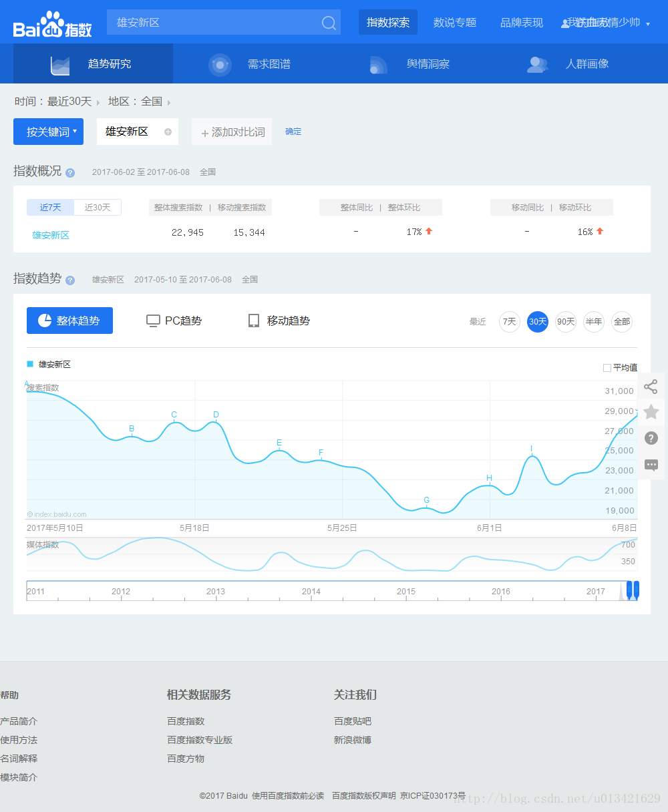Open 数说专题 menu item
Viewport: 668px width, 812px height.
(x=455, y=23)
